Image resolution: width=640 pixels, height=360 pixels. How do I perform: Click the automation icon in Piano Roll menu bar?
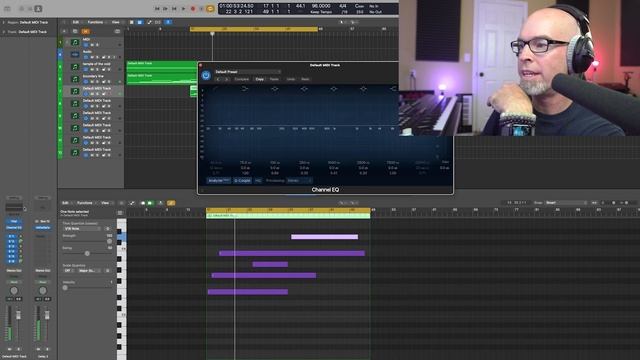tap(132, 203)
